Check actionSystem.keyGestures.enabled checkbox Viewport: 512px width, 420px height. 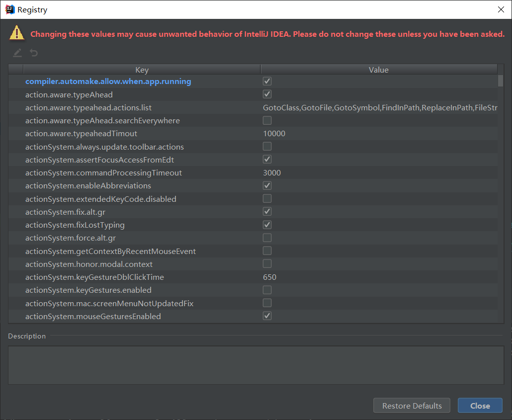tap(267, 290)
